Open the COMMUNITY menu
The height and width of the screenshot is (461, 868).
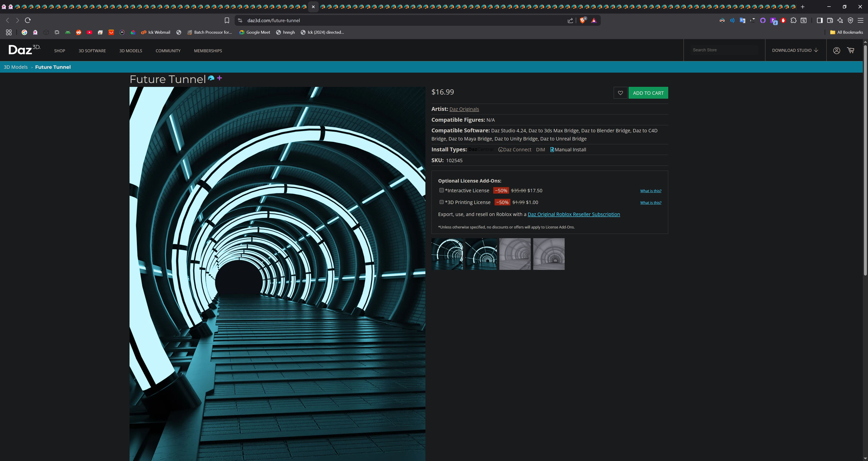[x=168, y=51]
